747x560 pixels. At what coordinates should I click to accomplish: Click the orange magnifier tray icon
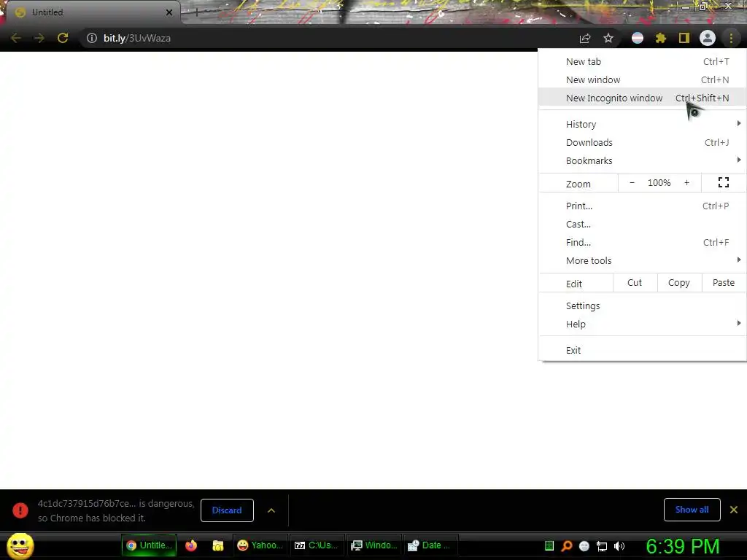coord(566,545)
